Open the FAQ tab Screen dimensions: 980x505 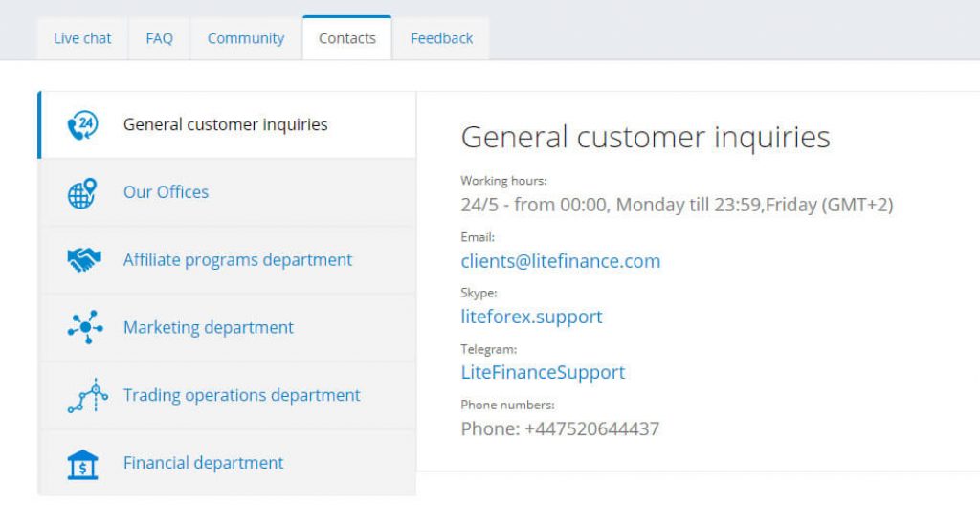159,38
